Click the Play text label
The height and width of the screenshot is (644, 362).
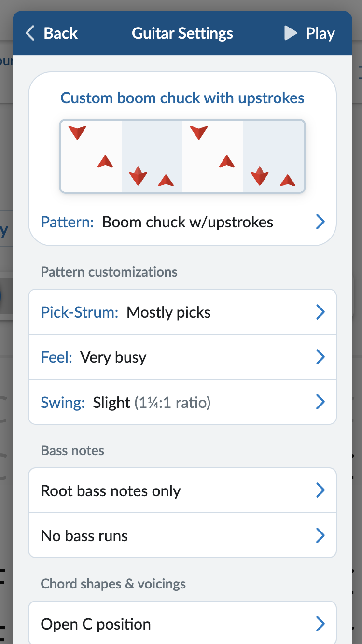(x=320, y=33)
